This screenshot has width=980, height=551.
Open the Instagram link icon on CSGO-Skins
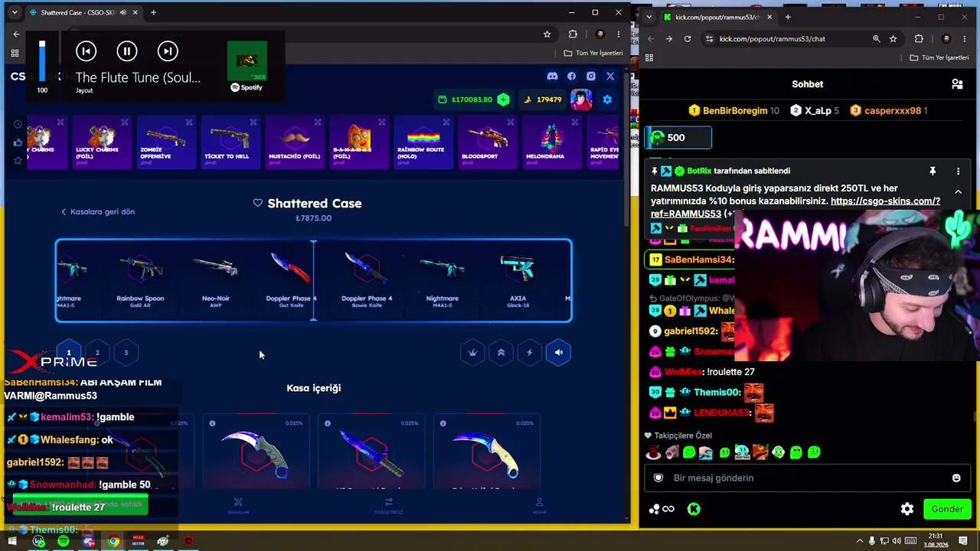(591, 77)
